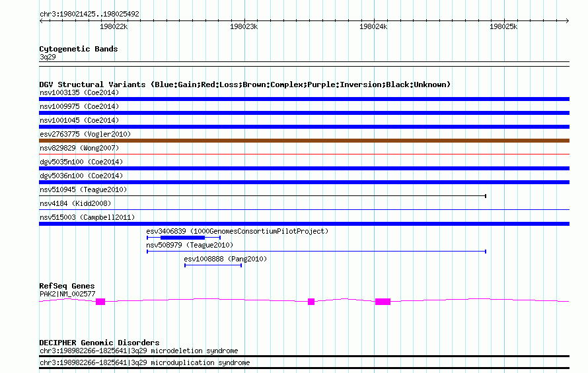Click the nsv510945 (Teague2010) label
The image size is (588, 373).
coord(83,189)
